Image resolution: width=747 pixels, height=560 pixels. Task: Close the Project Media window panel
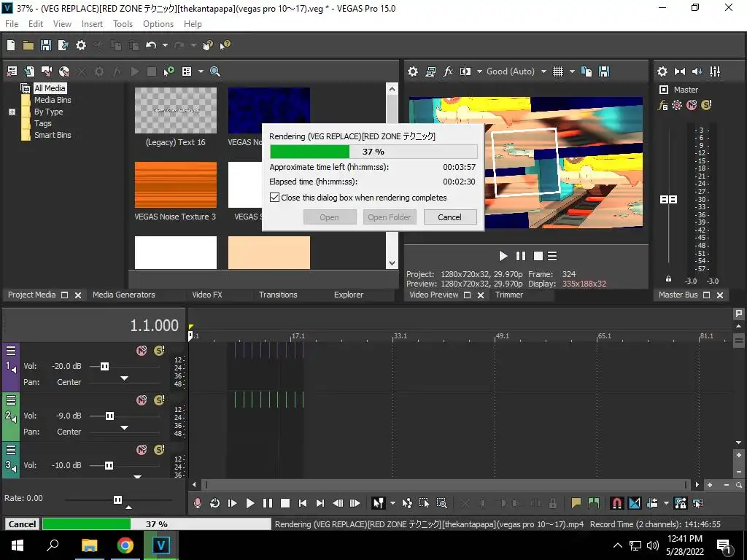click(78, 295)
